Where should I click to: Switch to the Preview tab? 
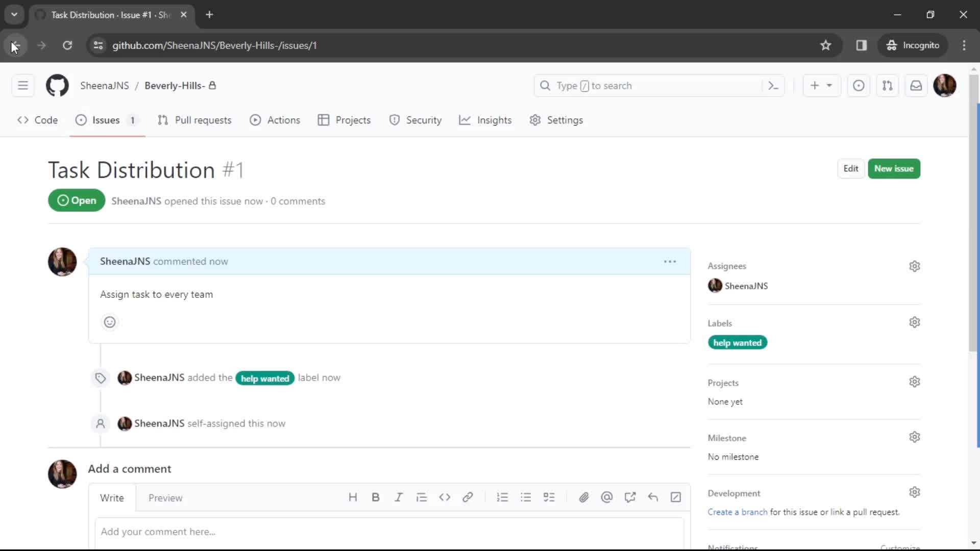coord(166,498)
